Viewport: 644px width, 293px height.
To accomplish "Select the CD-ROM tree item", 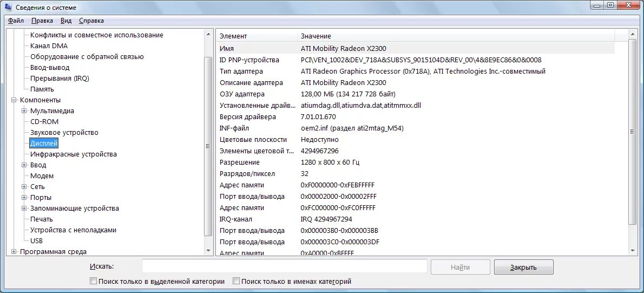I will [x=44, y=122].
